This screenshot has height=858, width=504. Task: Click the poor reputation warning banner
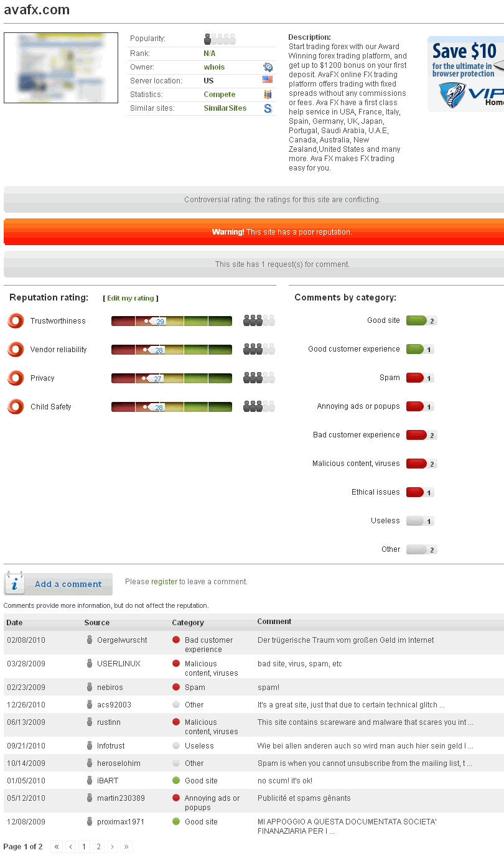coord(254,231)
